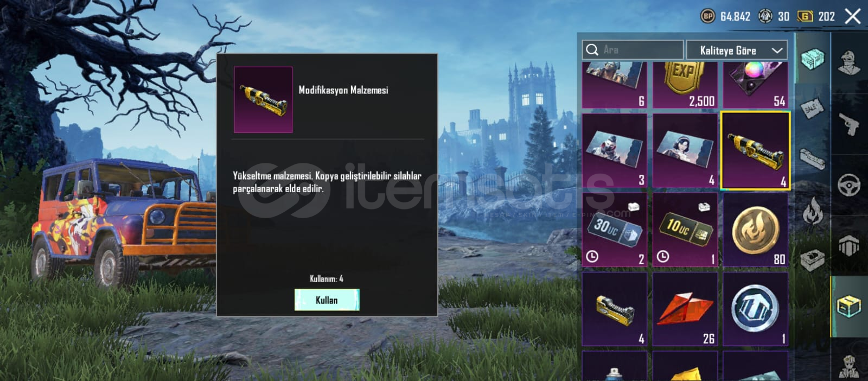Screen dimensions: 868x381
Task: Open the teal crate category icon
Action: pos(812,59)
